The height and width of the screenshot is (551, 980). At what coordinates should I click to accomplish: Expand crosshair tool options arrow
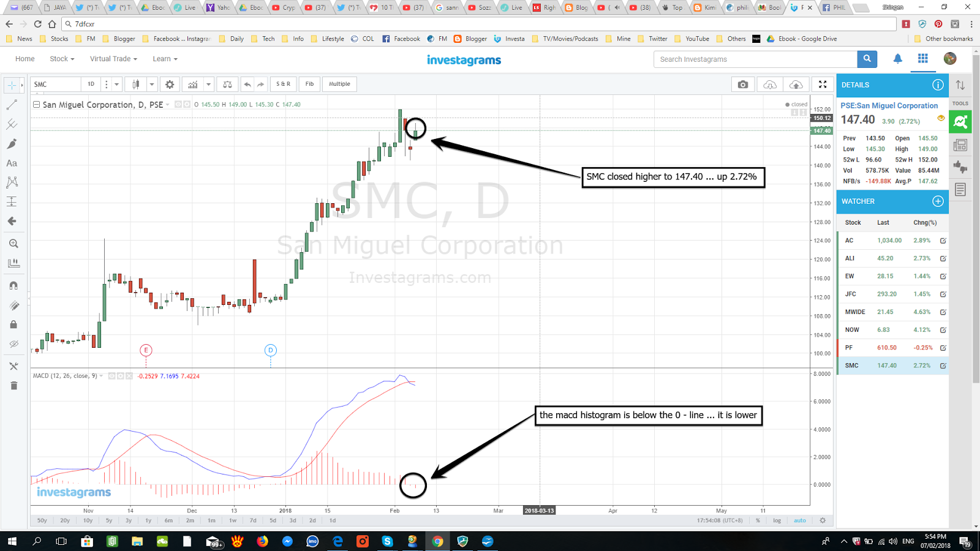click(22, 85)
